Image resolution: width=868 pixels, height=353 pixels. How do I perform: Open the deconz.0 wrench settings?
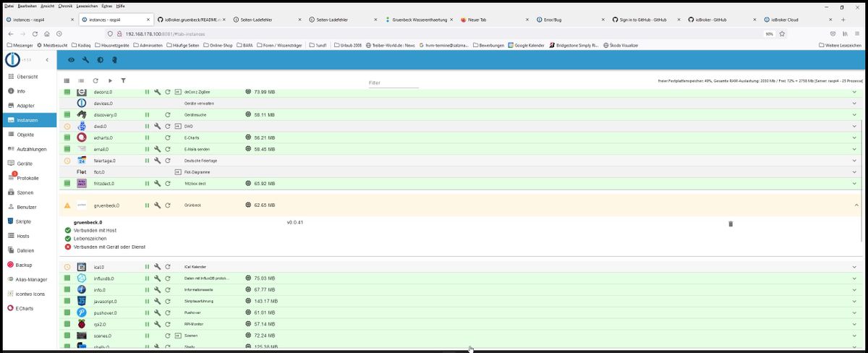158,92
